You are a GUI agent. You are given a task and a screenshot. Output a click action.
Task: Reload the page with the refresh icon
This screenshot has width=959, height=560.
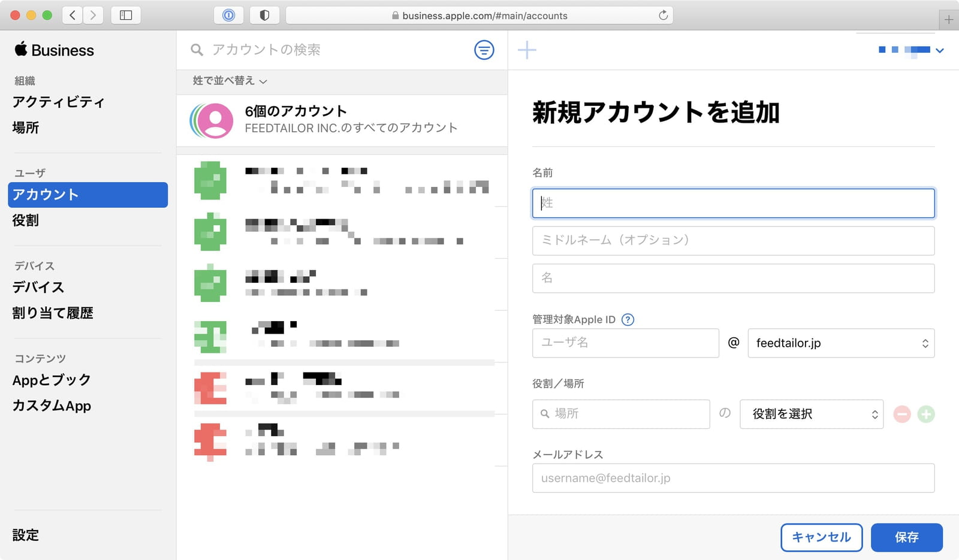coord(663,15)
